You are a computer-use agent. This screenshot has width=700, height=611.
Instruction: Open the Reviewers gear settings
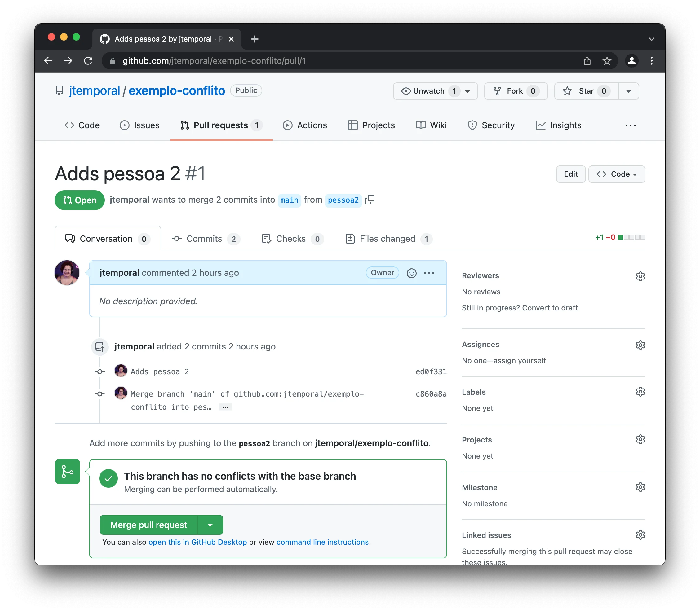(x=640, y=276)
